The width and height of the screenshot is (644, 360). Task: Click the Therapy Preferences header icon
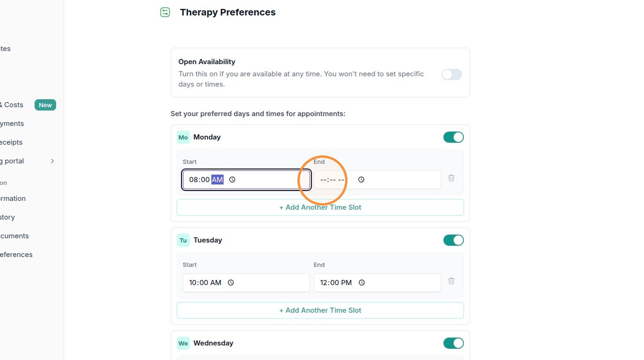coord(165,13)
